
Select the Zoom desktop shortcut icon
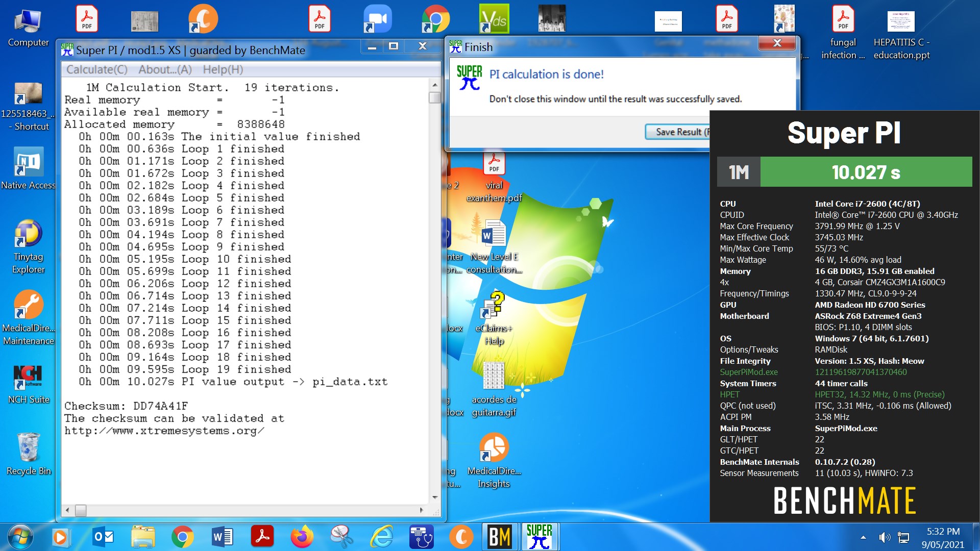[377, 19]
